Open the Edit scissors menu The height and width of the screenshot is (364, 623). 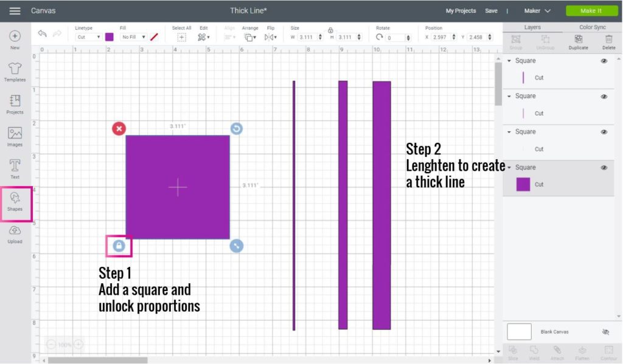(203, 37)
